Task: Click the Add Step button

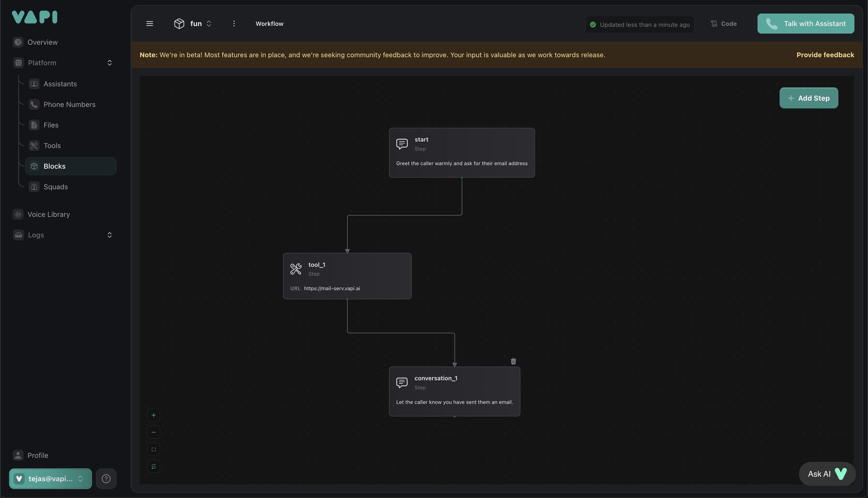Action: click(x=809, y=98)
